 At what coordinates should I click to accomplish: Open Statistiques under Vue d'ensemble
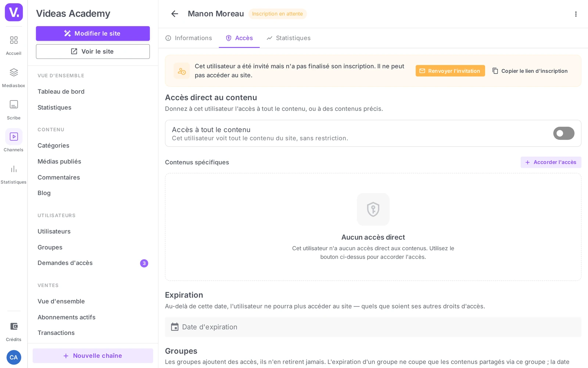click(x=54, y=107)
